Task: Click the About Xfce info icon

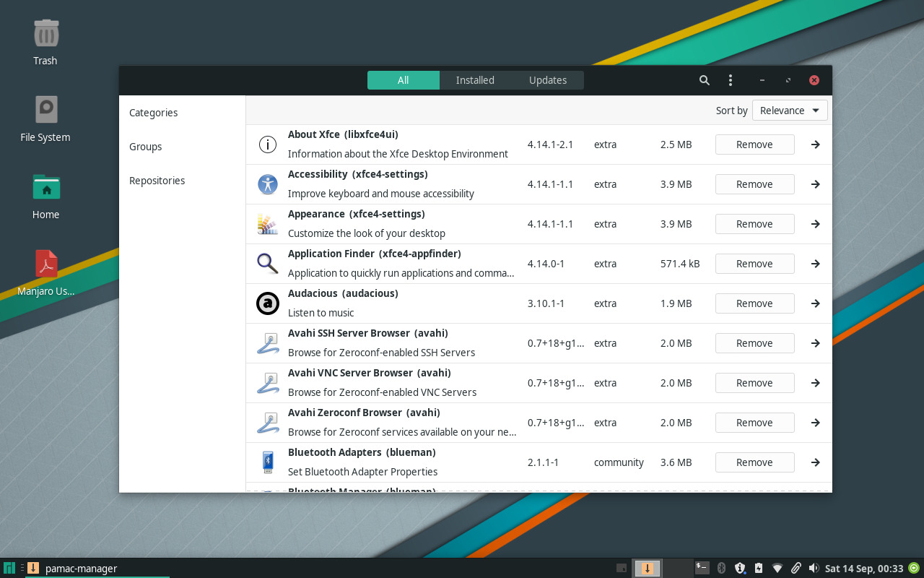Action: [268, 144]
